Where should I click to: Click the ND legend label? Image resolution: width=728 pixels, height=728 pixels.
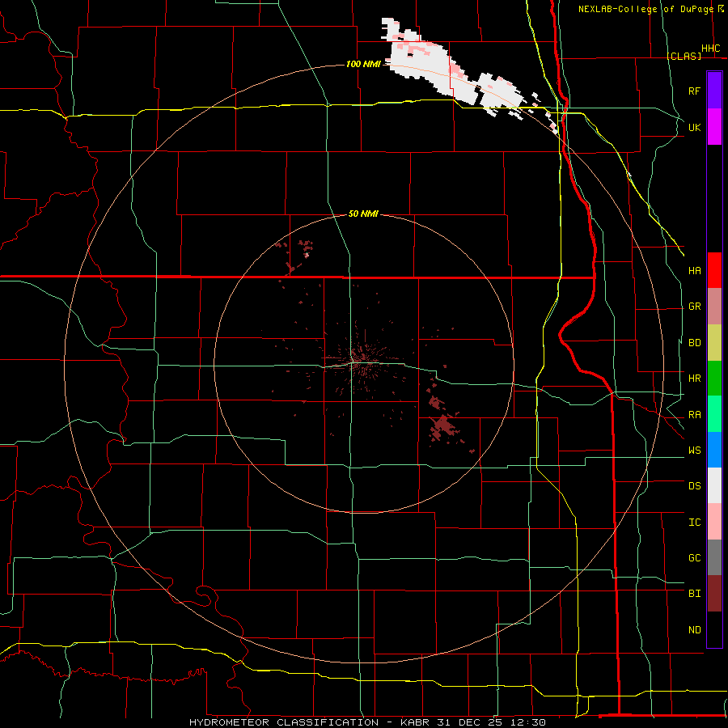coord(694,630)
